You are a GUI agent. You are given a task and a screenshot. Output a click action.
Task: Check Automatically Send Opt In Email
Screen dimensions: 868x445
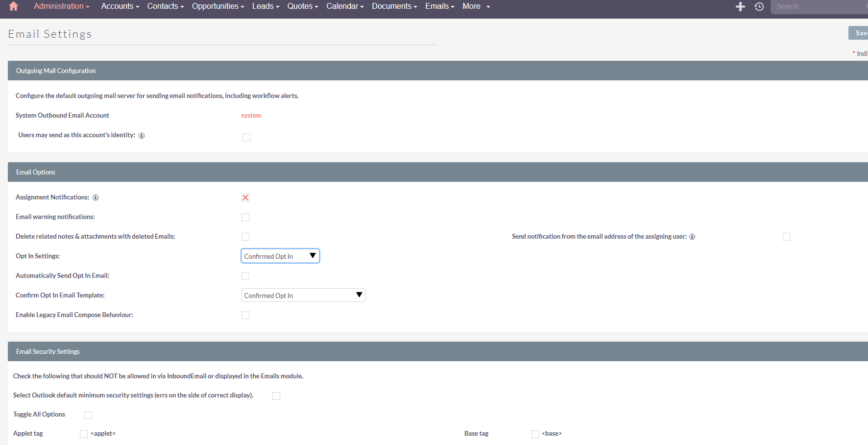[x=245, y=276]
